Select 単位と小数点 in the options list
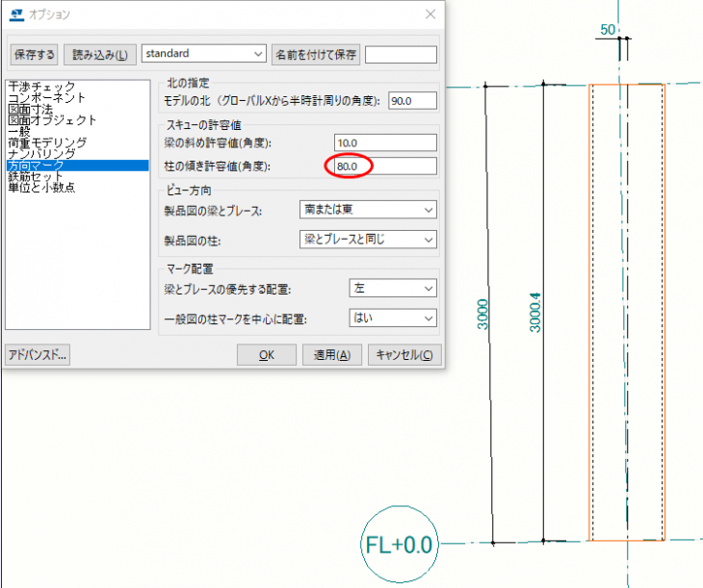 pos(41,188)
